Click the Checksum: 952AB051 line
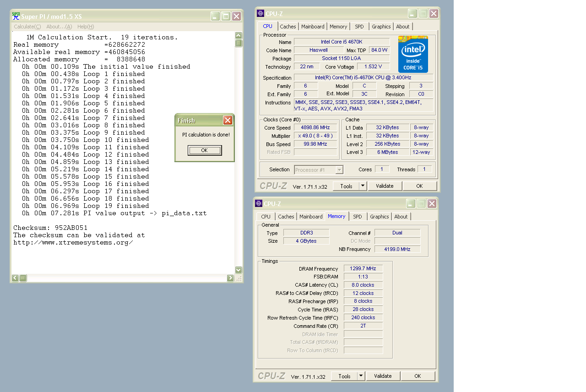This screenshot has width=586, height=392. tap(50, 228)
